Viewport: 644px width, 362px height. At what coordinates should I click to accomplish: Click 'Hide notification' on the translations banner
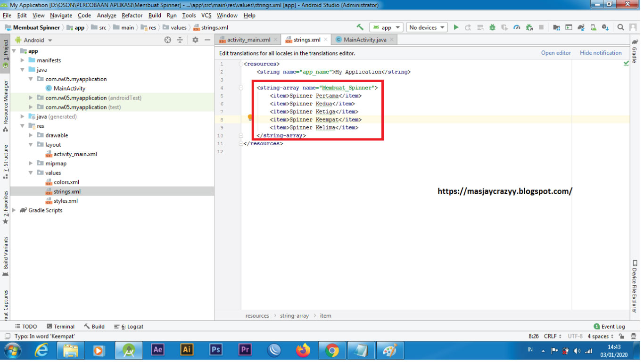(x=601, y=53)
